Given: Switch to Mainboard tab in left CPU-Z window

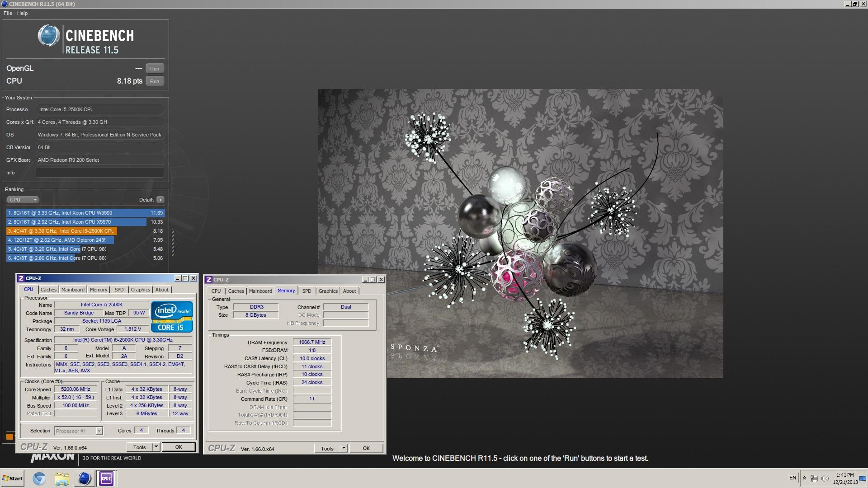Looking at the screenshot, I should click(73, 290).
